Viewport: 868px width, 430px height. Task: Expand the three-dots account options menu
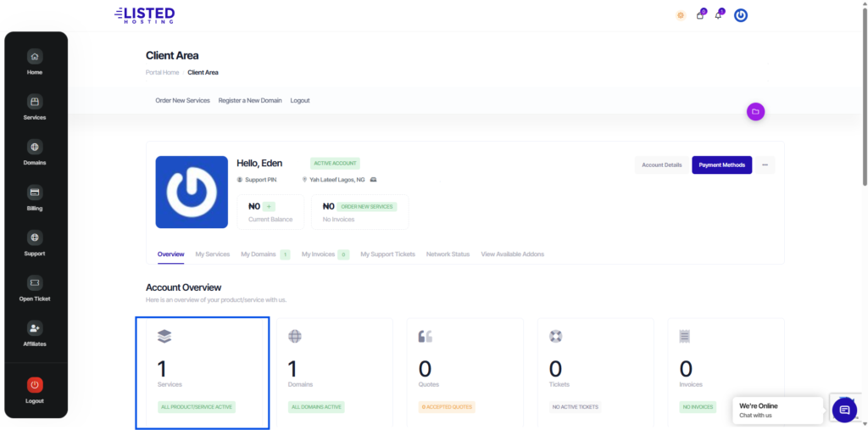tap(765, 165)
